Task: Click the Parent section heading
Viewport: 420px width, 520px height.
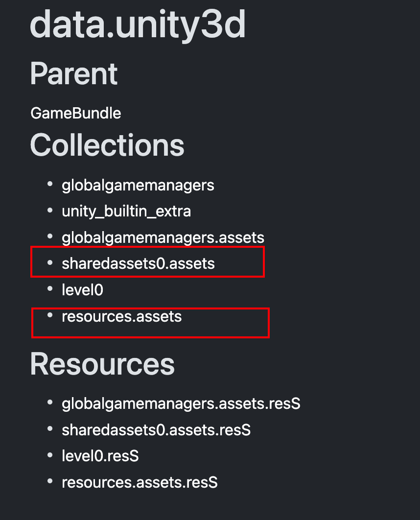Action: [74, 73]
